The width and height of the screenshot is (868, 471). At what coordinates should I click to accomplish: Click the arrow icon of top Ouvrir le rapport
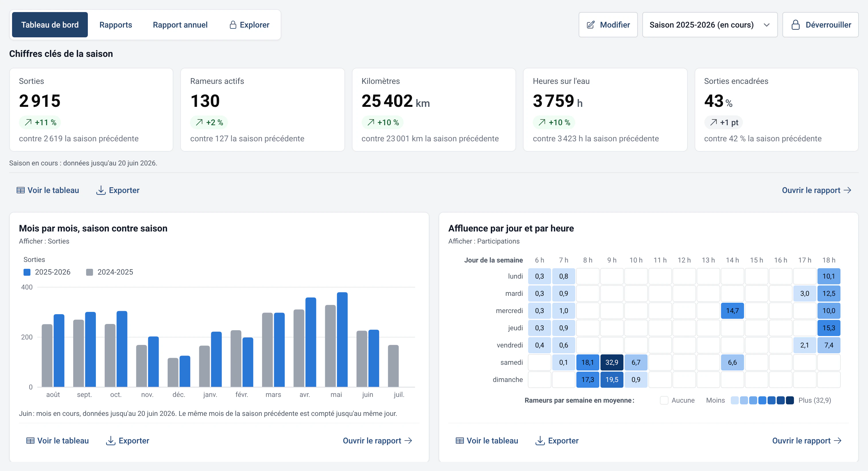pos(847,190)
